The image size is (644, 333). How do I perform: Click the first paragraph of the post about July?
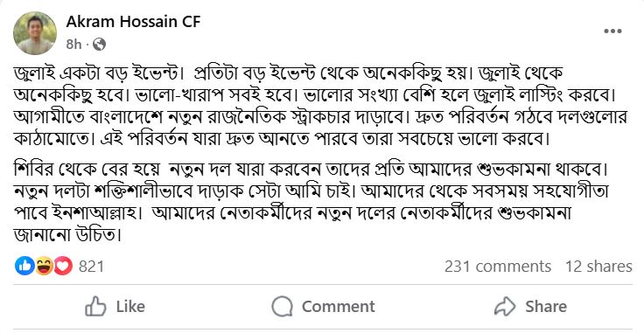tap(321, 107)
